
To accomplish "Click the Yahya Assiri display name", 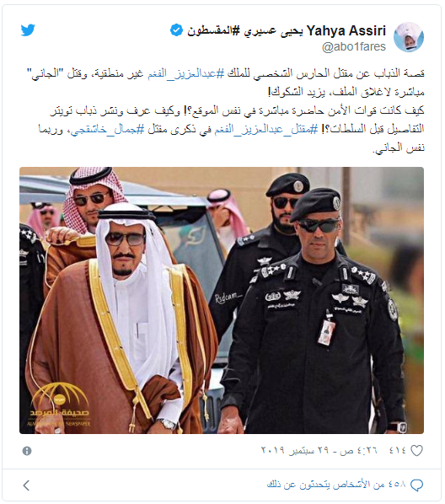I will click(346, 31).
